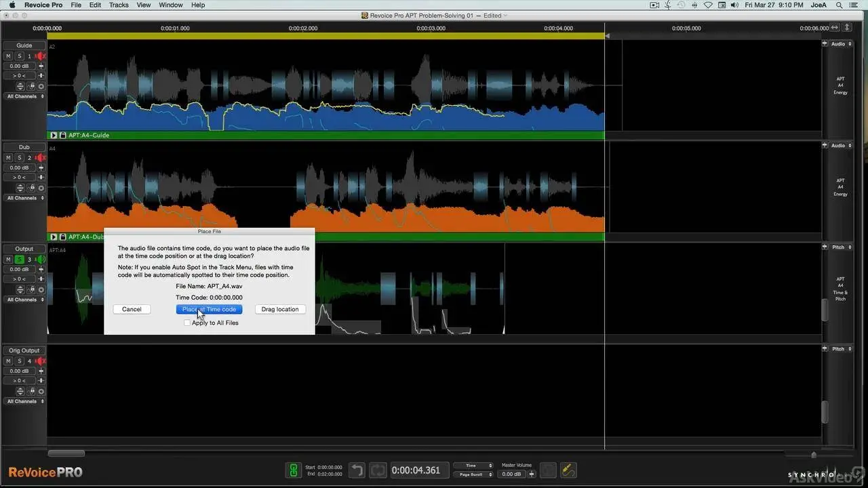Viewport: 868px width, 488px height.
Task: Click the green link icon in transport bar
Action: tap(293, 470)
